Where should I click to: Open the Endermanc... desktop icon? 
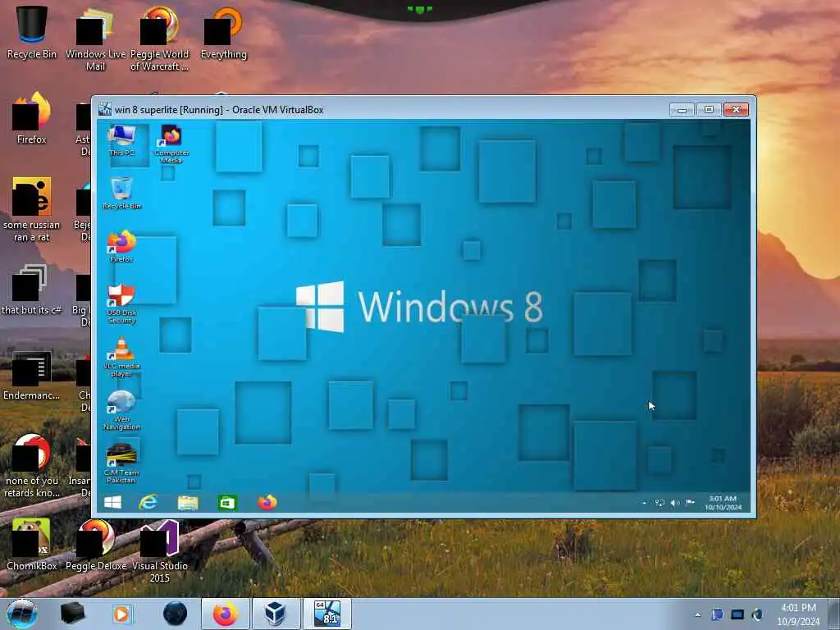point(32,375)
